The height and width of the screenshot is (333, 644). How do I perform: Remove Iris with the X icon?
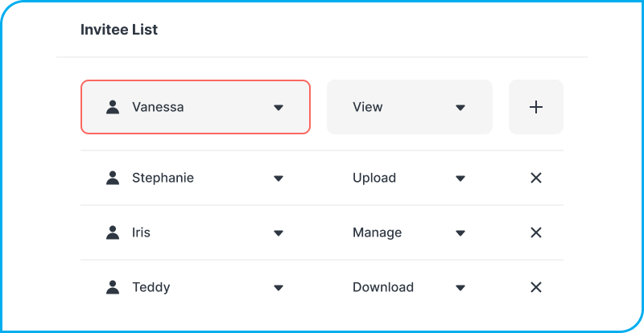pyautogui.click(x=536, y=232)
